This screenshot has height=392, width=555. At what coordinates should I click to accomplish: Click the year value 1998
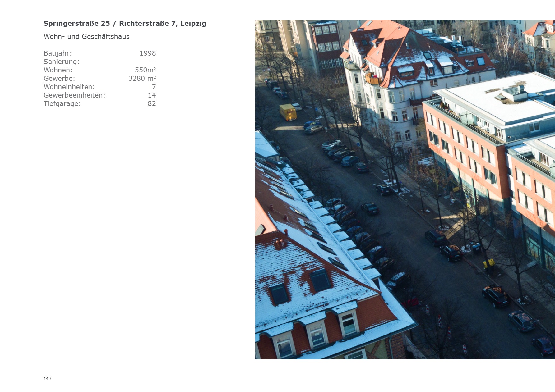tap(147, 53)
